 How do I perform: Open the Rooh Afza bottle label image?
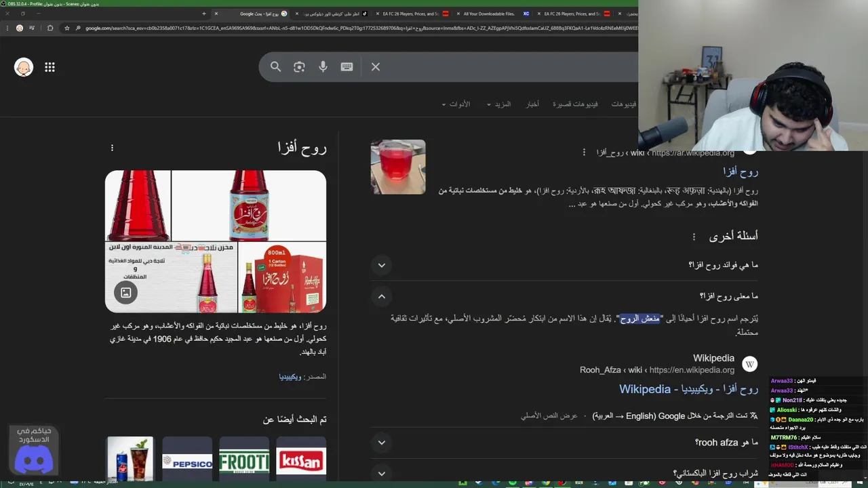[x=249, y=205]
